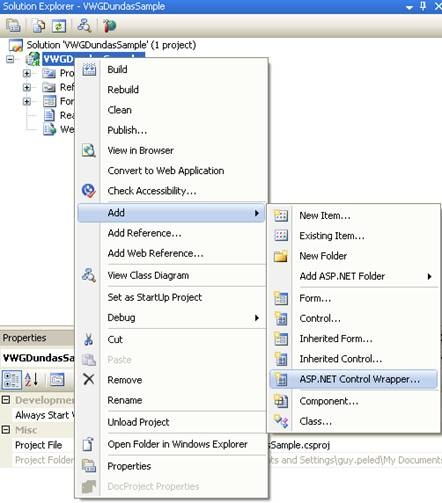Image resolution: width=442 pixels, height=503 pixels.
Task: Click the New Folder icon in submenu
Action: pyautogui.click(x=281, y=256)
